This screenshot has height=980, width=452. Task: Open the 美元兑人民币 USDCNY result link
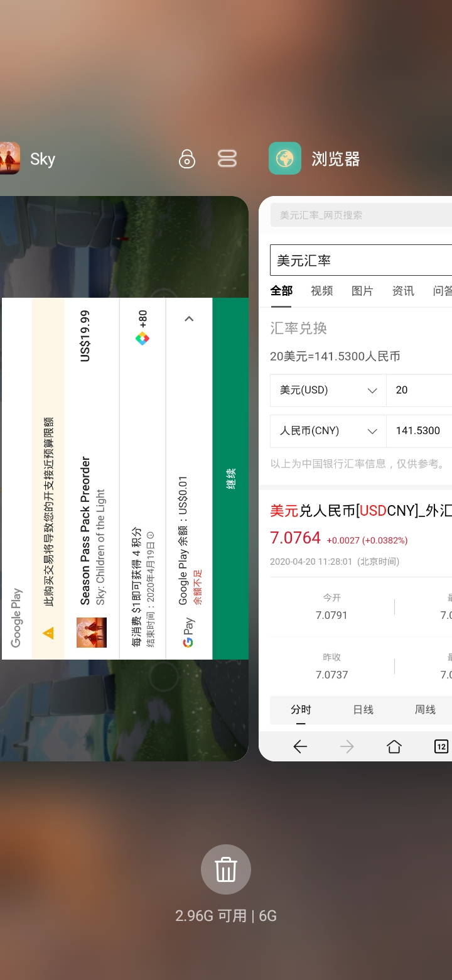361,511
